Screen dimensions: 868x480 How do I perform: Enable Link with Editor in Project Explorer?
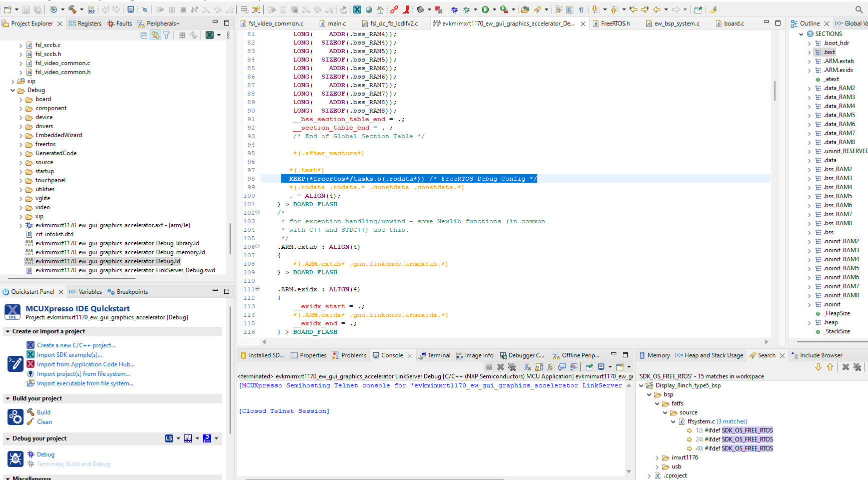click(155, 35)
